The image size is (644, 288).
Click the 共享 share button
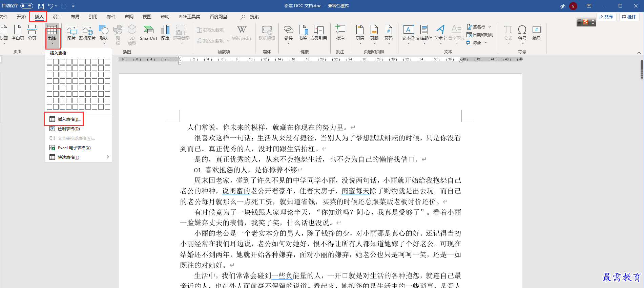606,17
